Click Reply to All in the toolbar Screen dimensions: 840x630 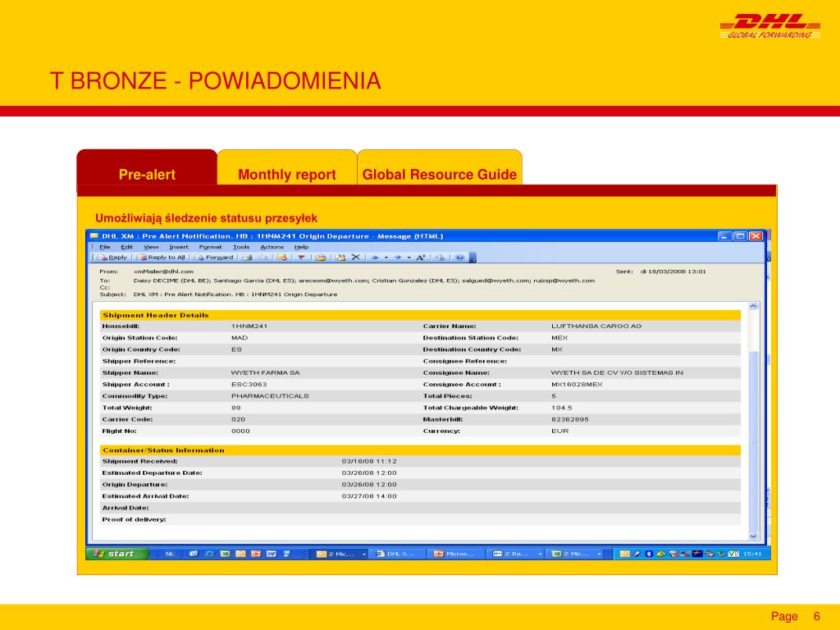point(161,258)
